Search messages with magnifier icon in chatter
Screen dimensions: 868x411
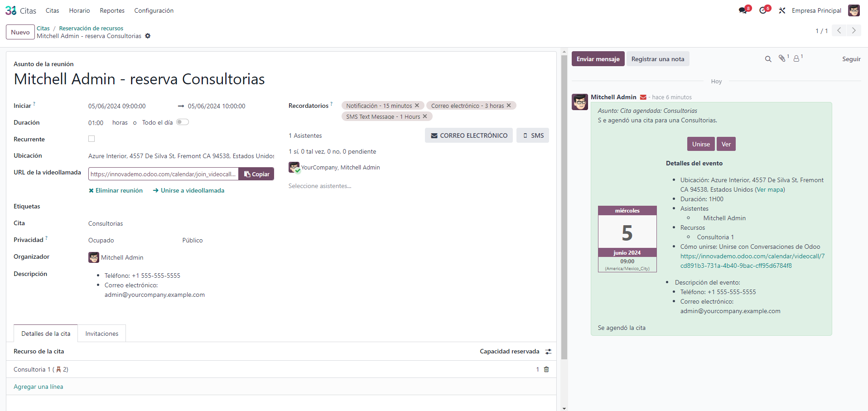[768, 59]
